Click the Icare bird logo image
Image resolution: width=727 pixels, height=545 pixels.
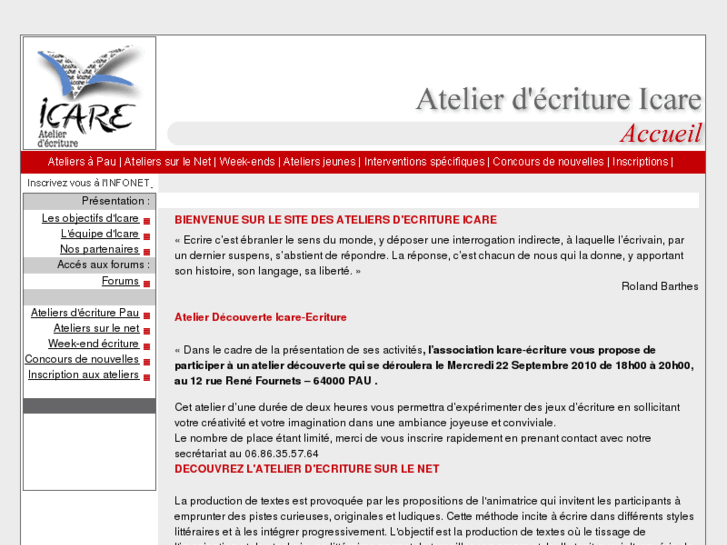pyautogui.click(x=89, y=93)
